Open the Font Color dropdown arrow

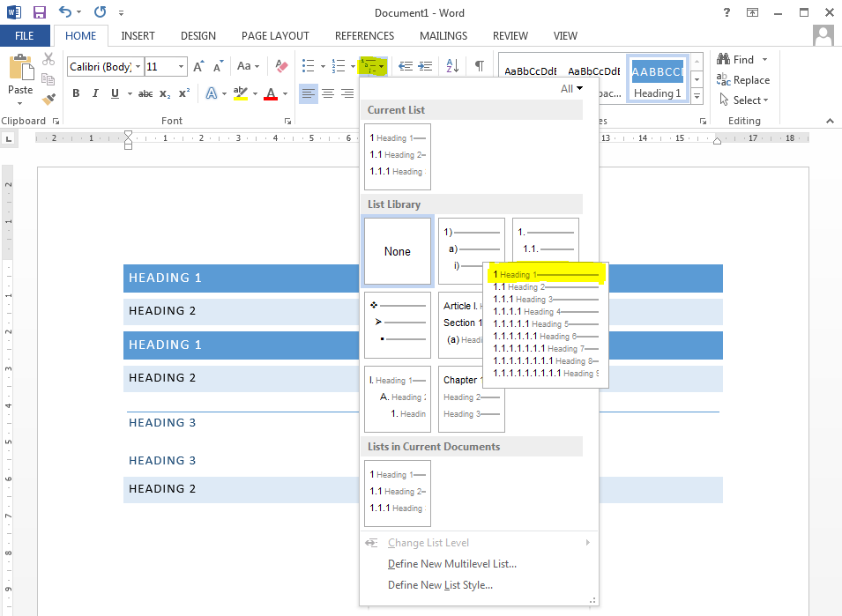[284, 93]
